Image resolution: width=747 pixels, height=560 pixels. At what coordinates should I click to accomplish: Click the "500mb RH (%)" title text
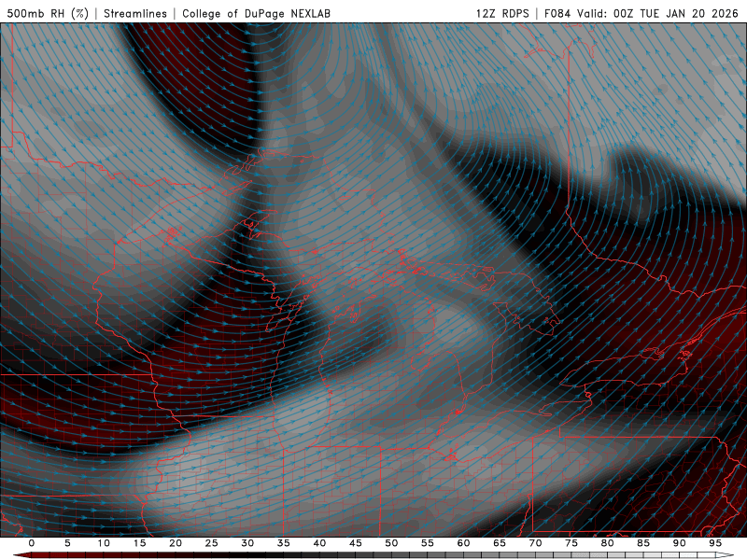coord(48,13)
